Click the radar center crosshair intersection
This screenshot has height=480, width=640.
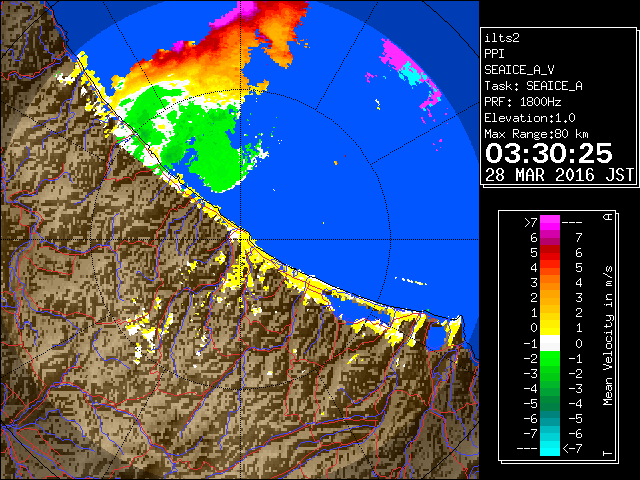[x=240, y=240]
